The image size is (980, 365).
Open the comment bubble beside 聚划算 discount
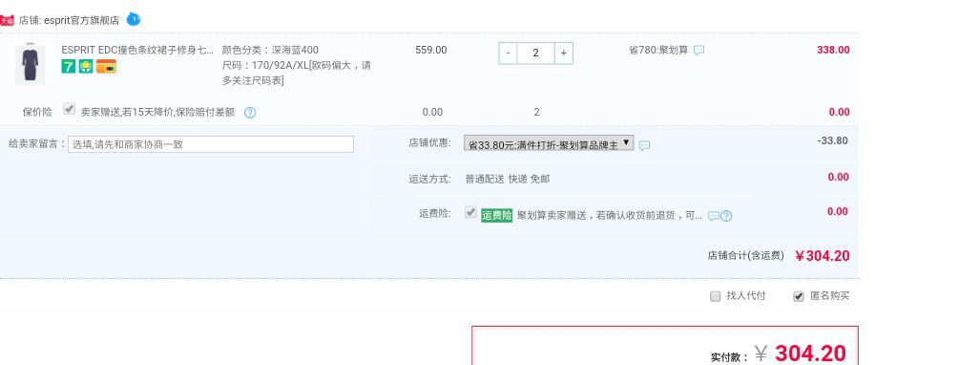(x=699, y=51)
